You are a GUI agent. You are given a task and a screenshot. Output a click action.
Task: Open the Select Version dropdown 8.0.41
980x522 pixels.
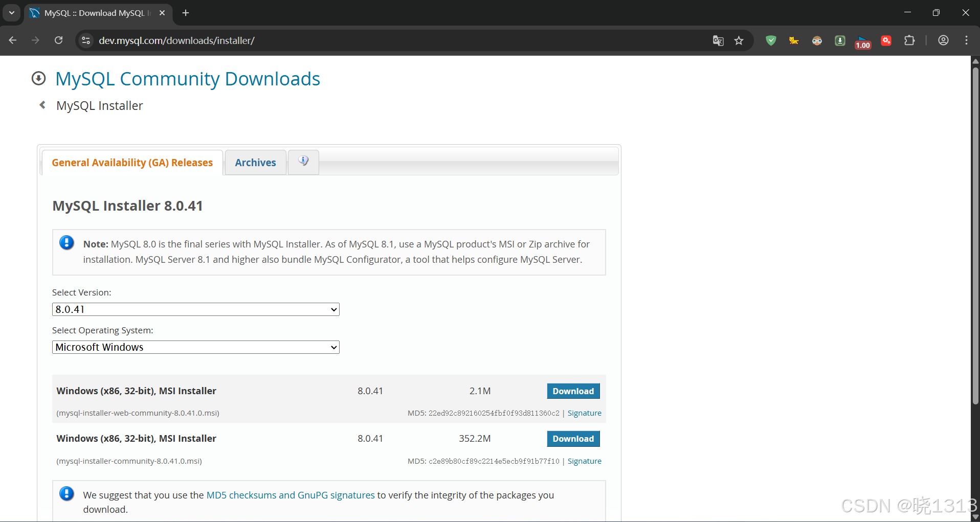point(196,309)
